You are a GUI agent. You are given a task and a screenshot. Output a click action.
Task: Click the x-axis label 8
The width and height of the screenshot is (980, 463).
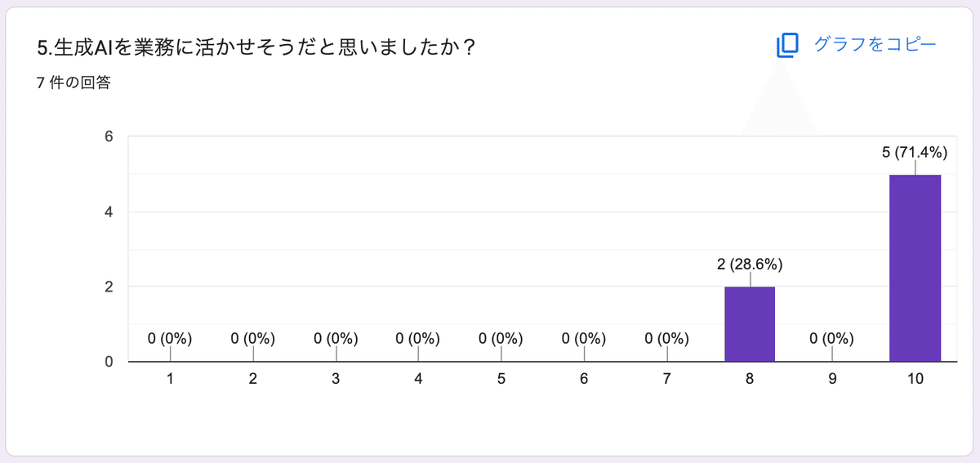point(750,379)
